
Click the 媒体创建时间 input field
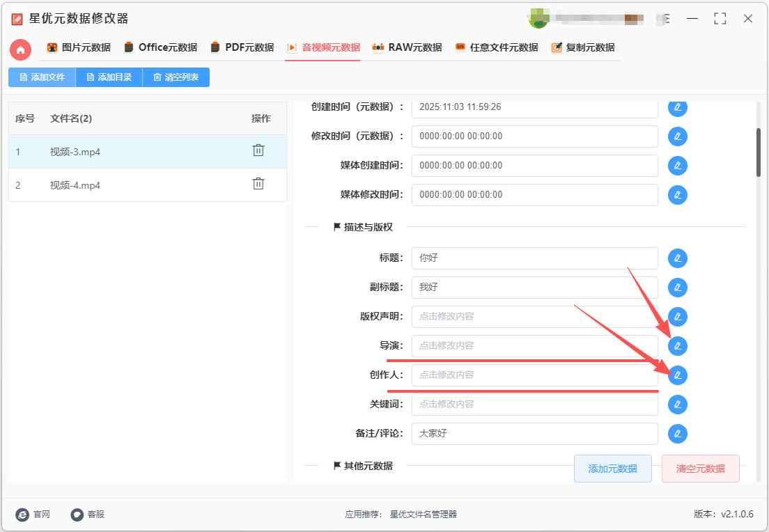(x=534, y=166)
